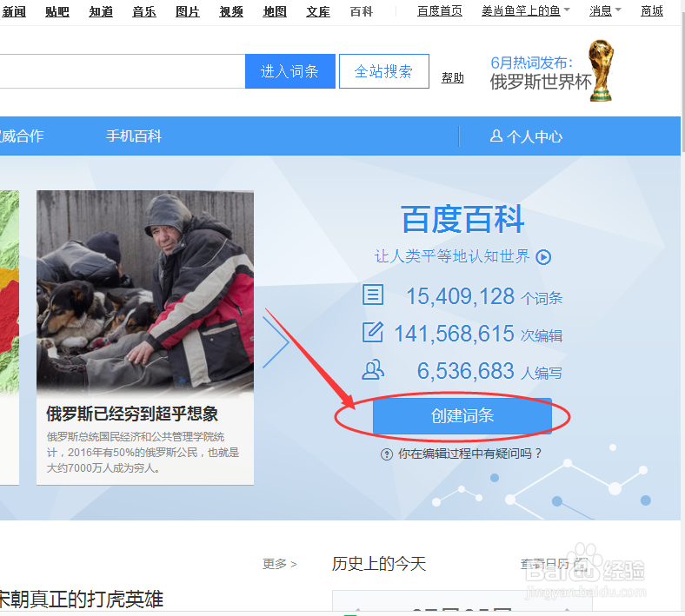Click the 历史上的今天 heading
The height and width of the screenshot is (616, 685).
(379, 564)
